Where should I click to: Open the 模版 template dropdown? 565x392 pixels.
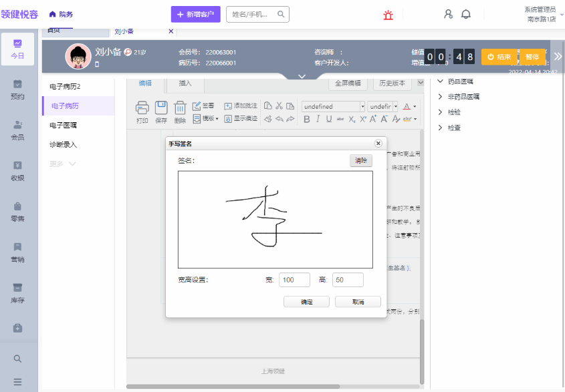pos(206,118)
